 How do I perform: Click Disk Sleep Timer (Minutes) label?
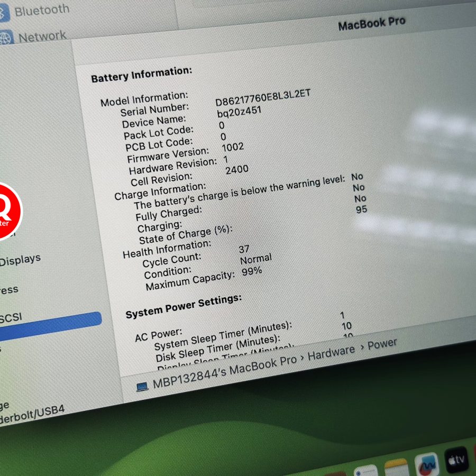(x=218, y=348)
